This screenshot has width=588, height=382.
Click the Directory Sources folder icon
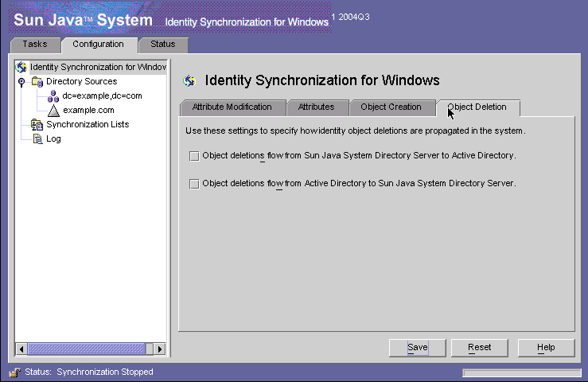37,81
